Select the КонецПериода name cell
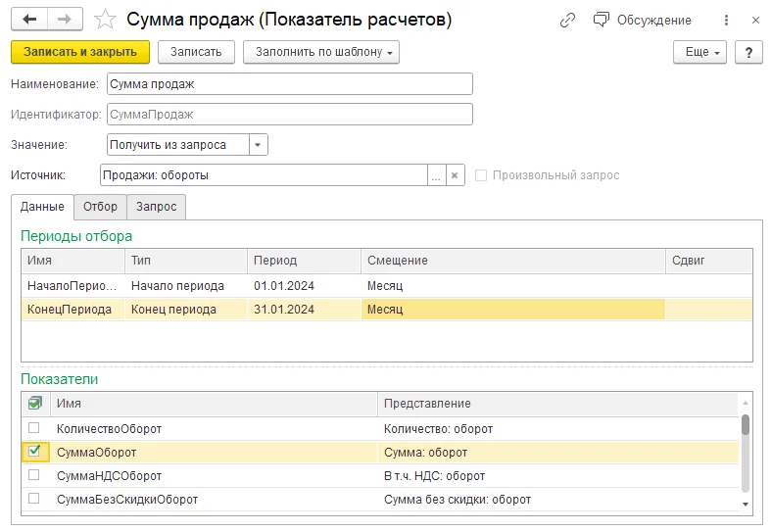771x532 pixels. tap(72, 310)
